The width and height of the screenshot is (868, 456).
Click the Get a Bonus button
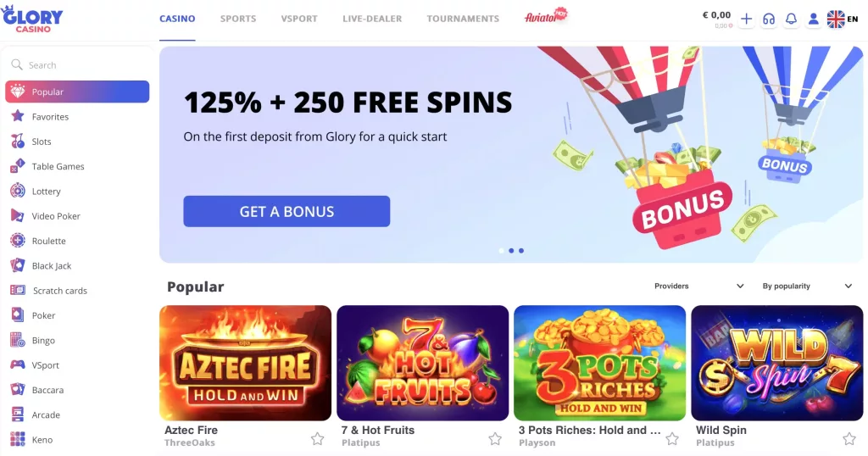(x=287, y=211)
